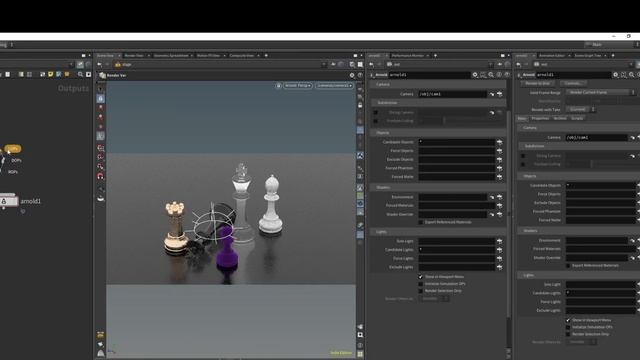Click back arrow in middle parameter pane
The image size is (640, 360).
(371, 64)
